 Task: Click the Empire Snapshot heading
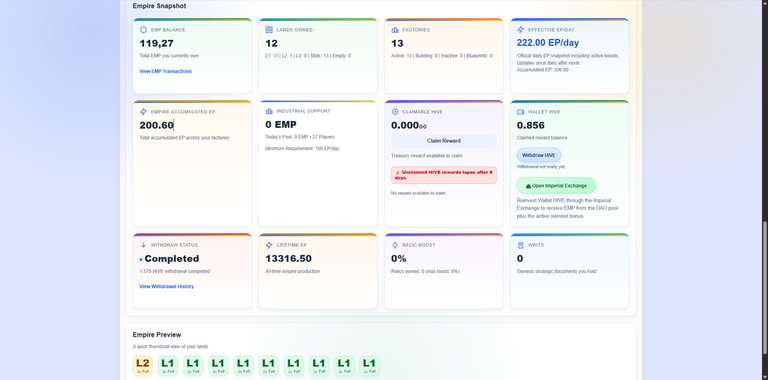(159, 6)
